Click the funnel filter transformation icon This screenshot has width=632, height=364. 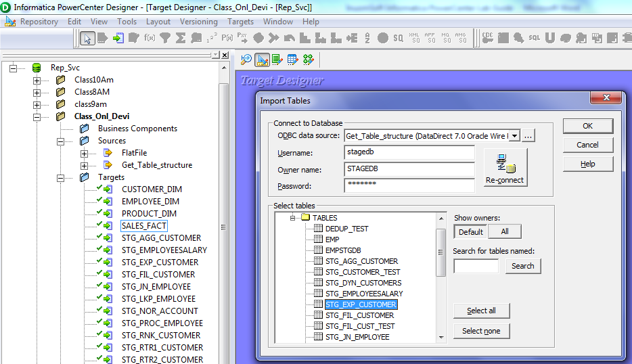point(165,39)
